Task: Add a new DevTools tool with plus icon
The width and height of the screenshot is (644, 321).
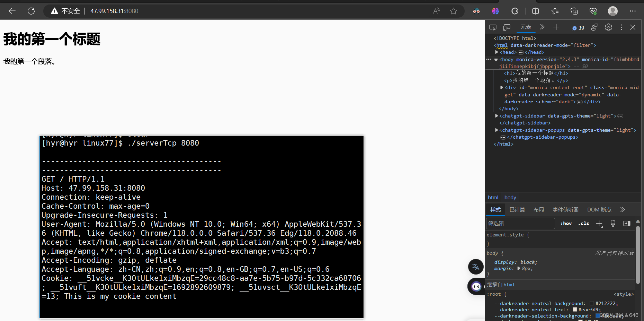Action: point(556,27)
